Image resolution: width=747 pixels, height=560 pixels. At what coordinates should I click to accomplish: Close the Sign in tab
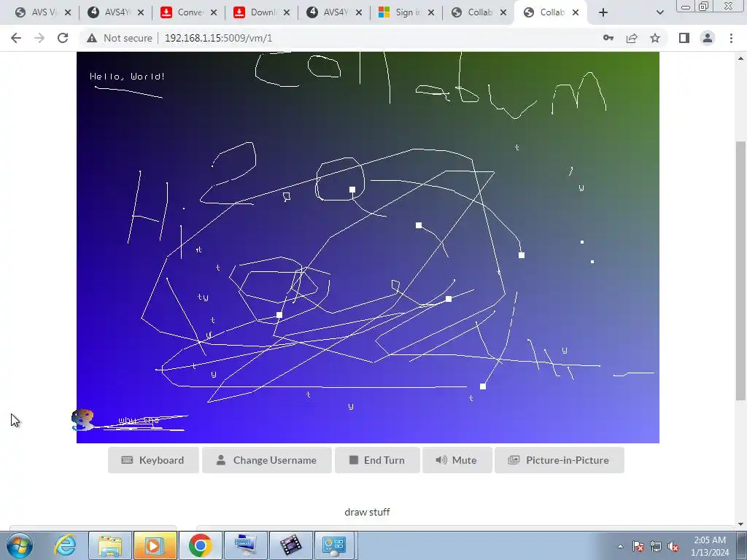(431, 13)
